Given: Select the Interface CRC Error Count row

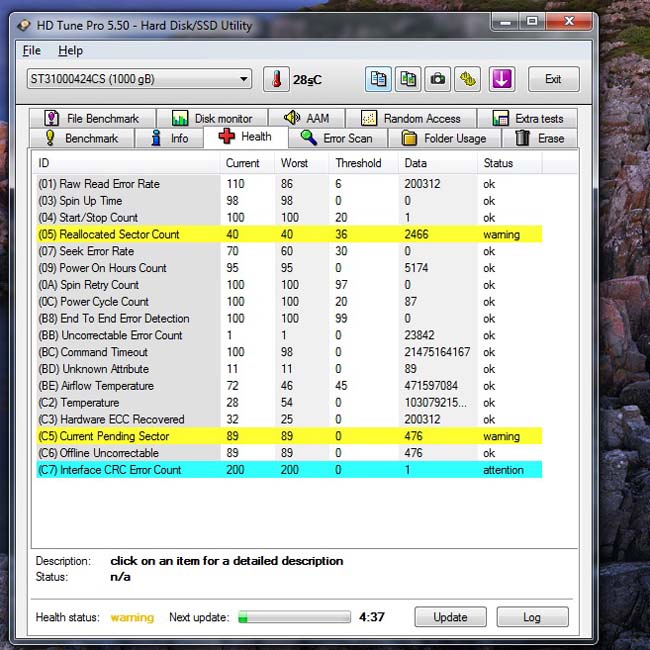Looking at the screenshot, I should pyautogui.click(x=289, y=470).
